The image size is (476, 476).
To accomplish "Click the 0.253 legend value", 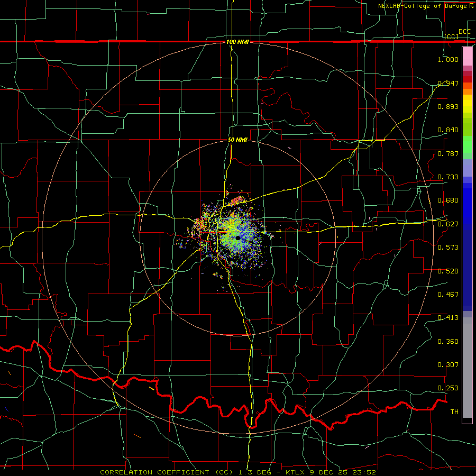I will click(448, 388).
